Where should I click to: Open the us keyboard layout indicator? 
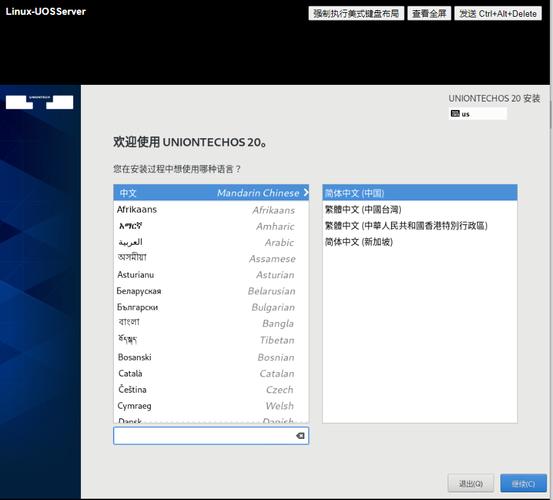[x=478, y=114]
